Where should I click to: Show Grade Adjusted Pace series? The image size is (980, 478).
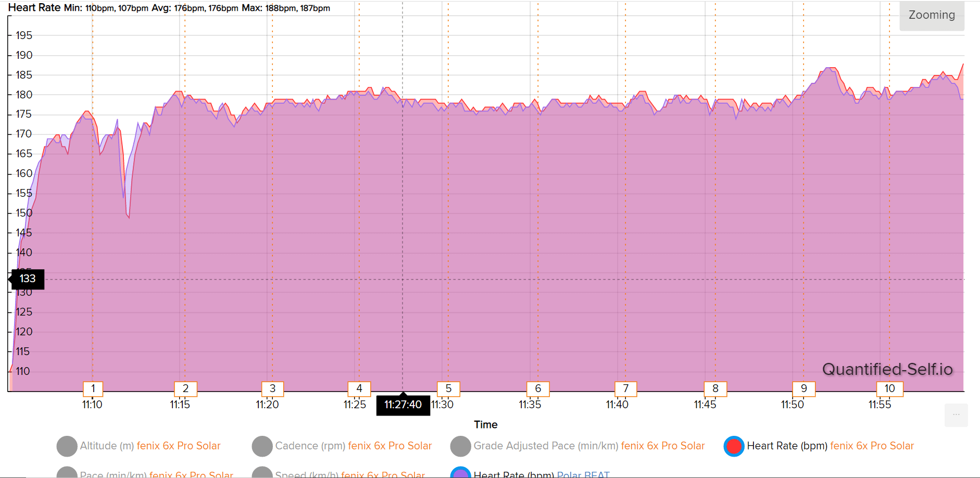click(460, 446)
